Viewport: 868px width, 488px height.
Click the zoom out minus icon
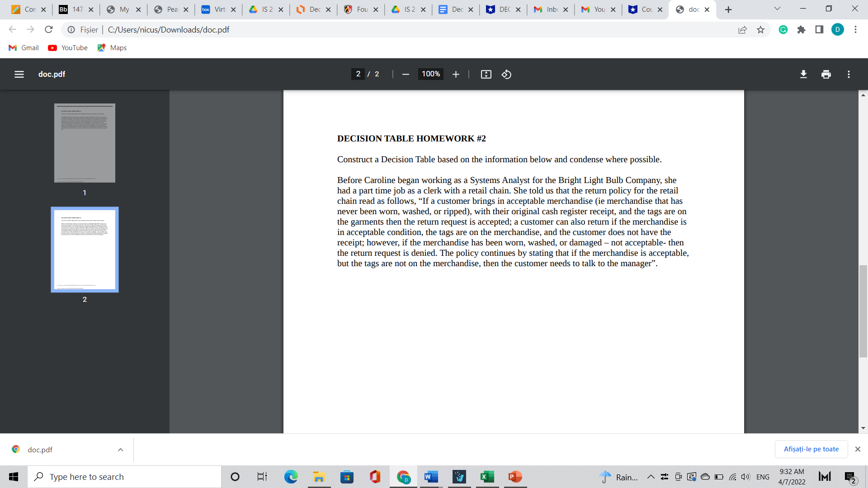[x=406, y=74]
